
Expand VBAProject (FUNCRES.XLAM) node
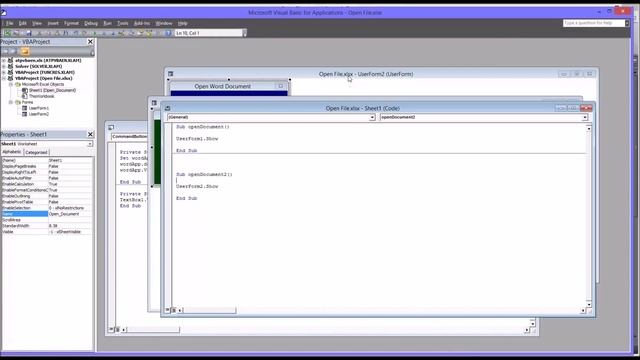click(4, 72)
